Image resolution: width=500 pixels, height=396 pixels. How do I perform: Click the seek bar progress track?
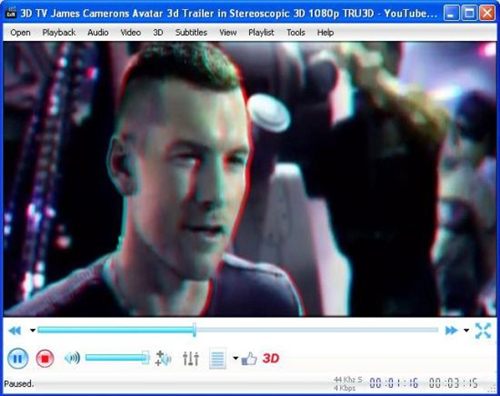coord(238,330)
